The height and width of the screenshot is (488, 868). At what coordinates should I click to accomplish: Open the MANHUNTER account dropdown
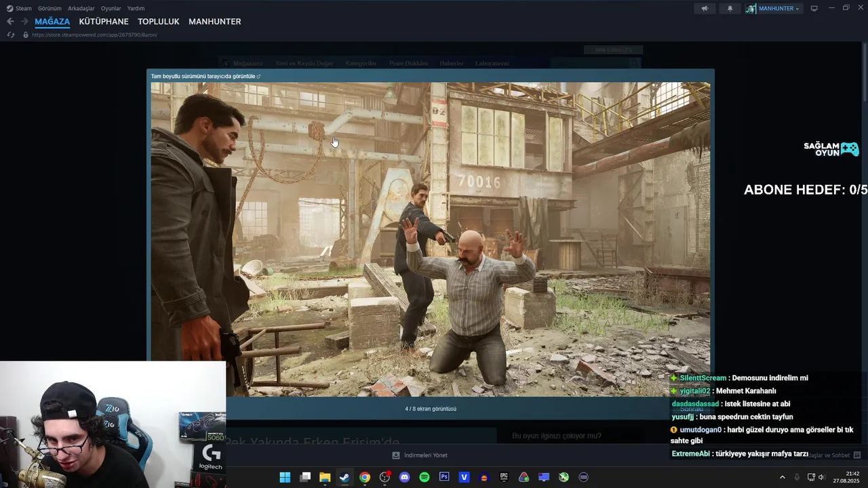tap(774, 8)
